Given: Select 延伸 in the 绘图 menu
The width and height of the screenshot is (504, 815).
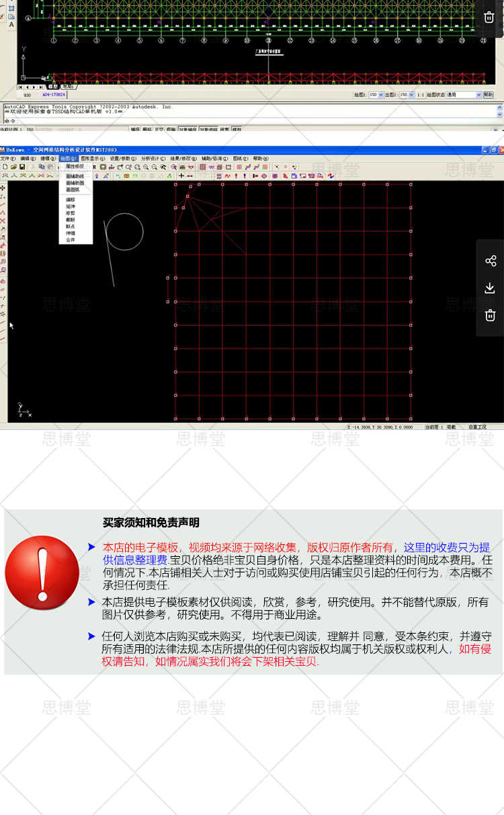Looking at the screenshot, I should [x=71, y=206].
